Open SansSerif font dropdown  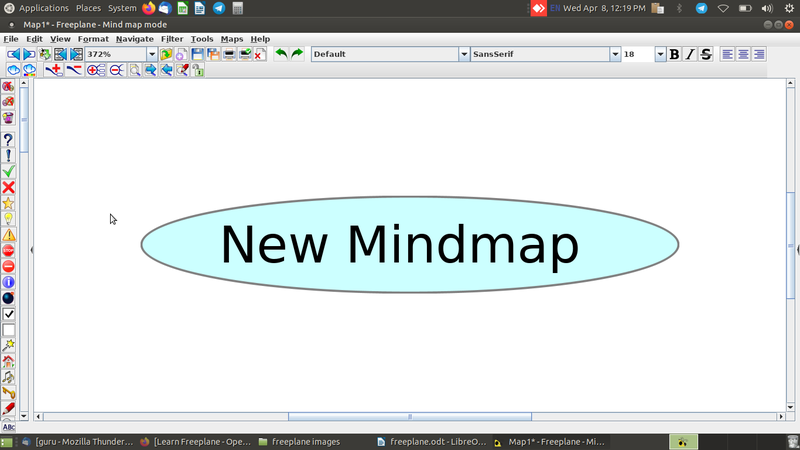tap(615, 54)
